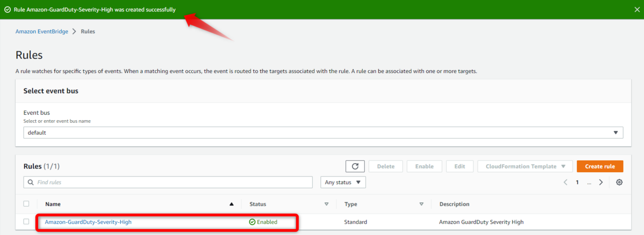This screenshot has width=644, height=235.
Task: Click the Standard type cell
Action: (x=355, y=222)
